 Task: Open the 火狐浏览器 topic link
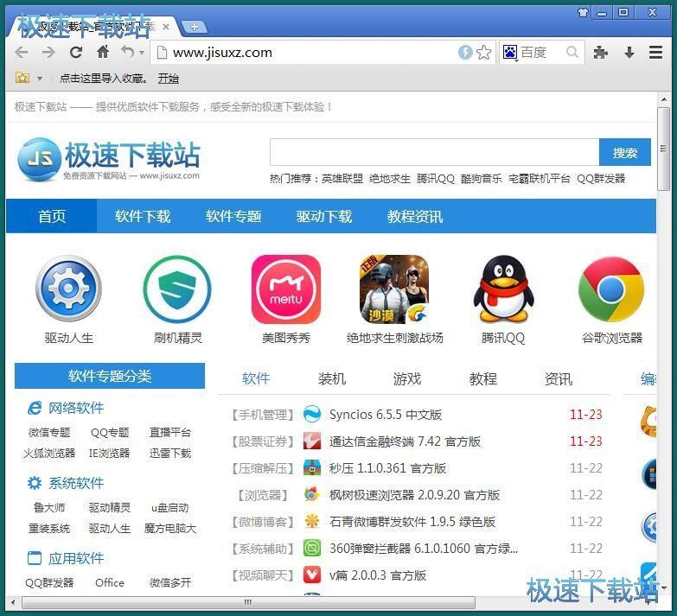point(49,453)
